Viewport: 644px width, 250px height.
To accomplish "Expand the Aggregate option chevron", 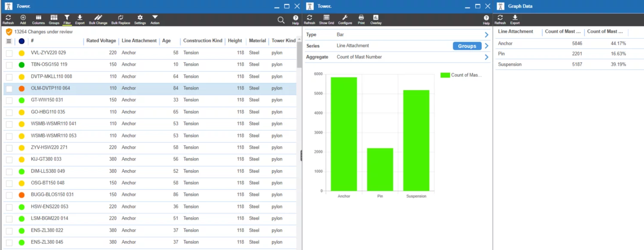I will (486, 57).
